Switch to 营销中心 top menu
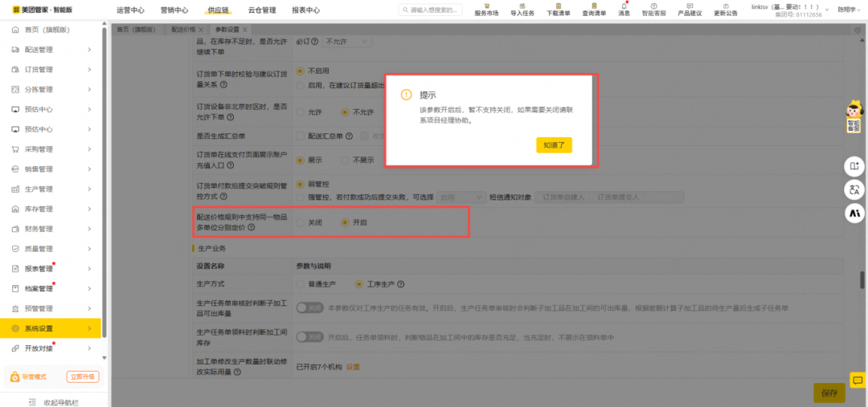Viewport: 868px width, 407px height. click(174, 10)
